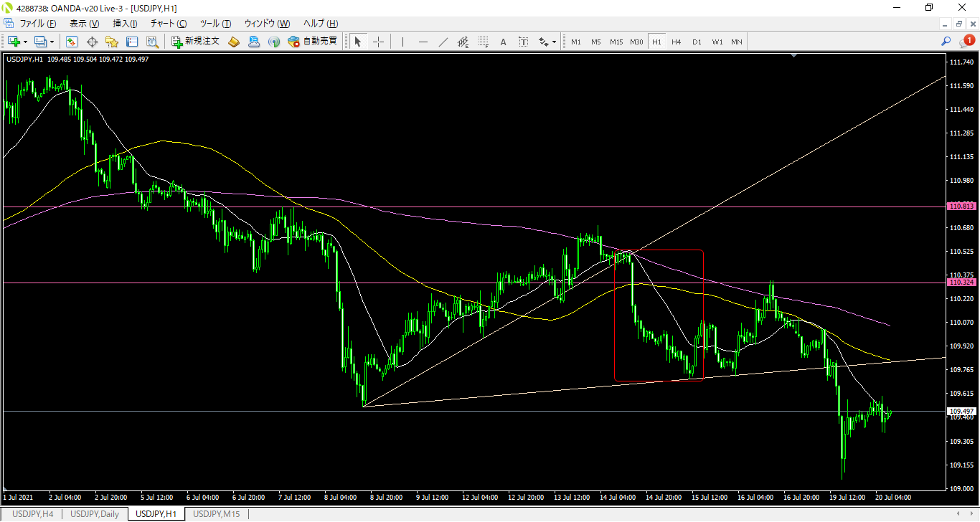Open the arrows objects dropdown
The width and height of the screenshot is (980, 522).
pos(554,42)
